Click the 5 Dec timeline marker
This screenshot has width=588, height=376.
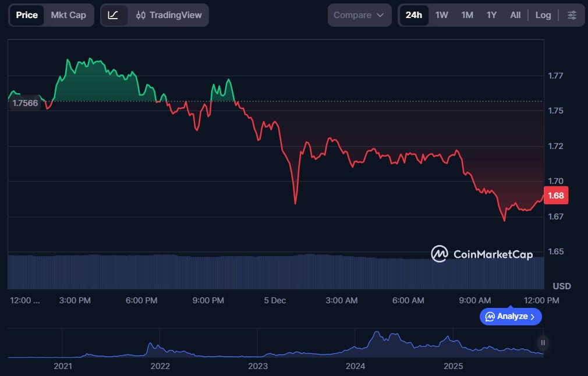click(x=275, y=300)
